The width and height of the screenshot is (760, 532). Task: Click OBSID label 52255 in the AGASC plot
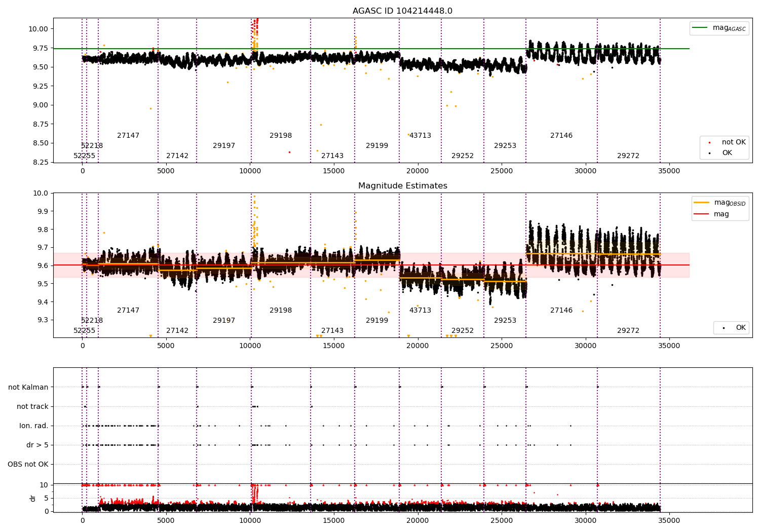coord(84,156)
